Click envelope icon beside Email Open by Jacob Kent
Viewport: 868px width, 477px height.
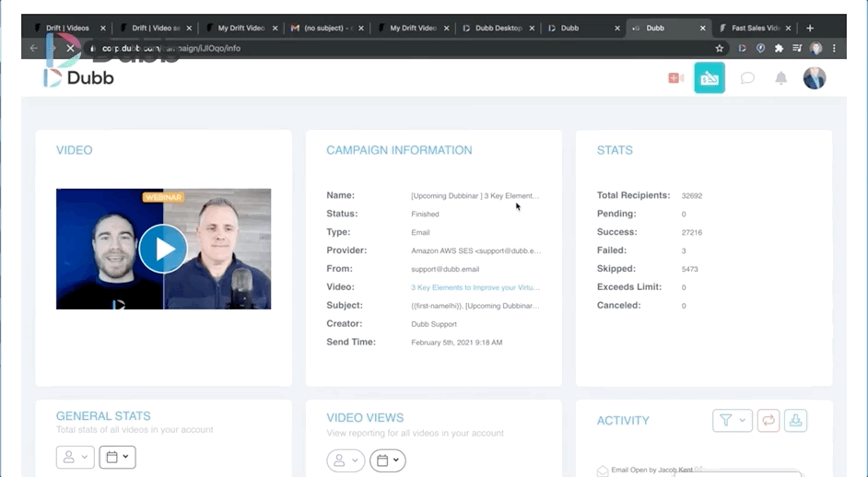coord(603,471)
